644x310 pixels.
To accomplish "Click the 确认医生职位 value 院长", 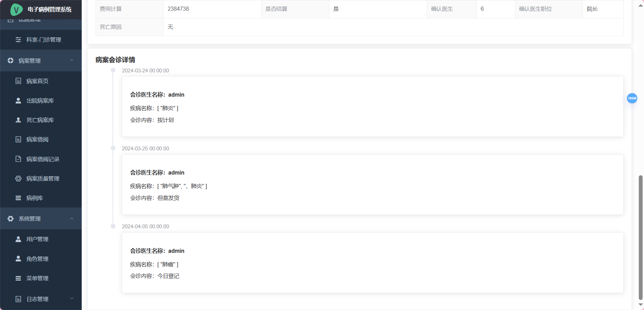I will click(x=592, y=9).
